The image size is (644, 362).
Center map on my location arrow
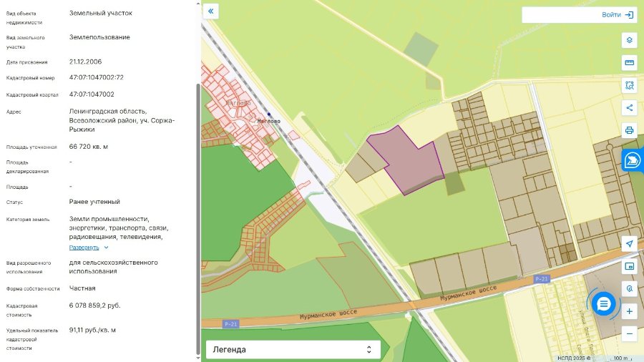(x=629, y=244)
